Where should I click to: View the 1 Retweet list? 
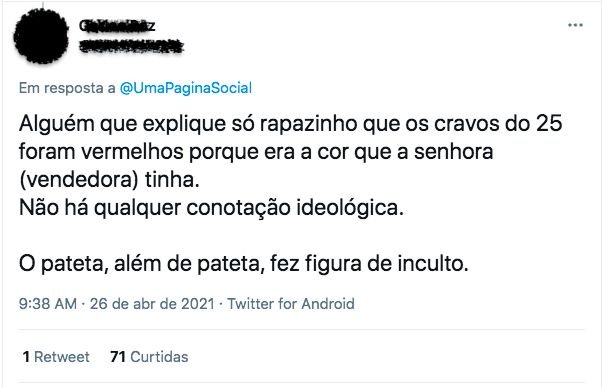(x=56, y=357)
